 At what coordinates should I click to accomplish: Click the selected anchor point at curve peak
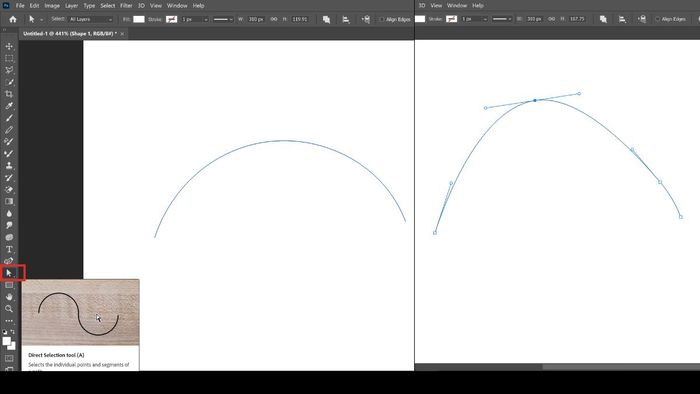(x=535, y=100)
